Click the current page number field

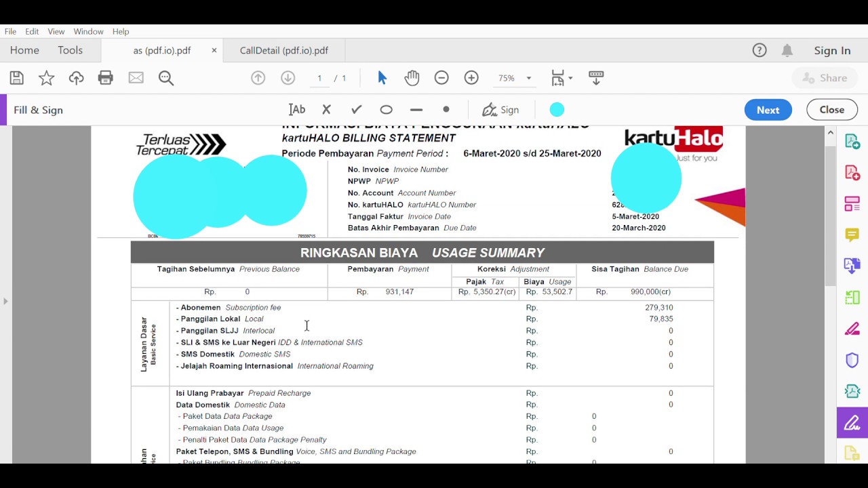(x=319, y=78)
